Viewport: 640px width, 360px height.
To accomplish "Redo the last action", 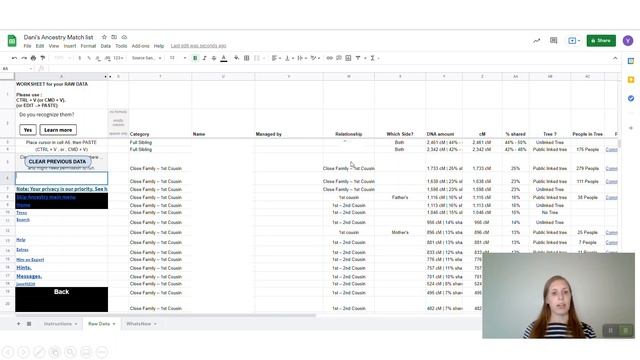I will coord(24,58).
